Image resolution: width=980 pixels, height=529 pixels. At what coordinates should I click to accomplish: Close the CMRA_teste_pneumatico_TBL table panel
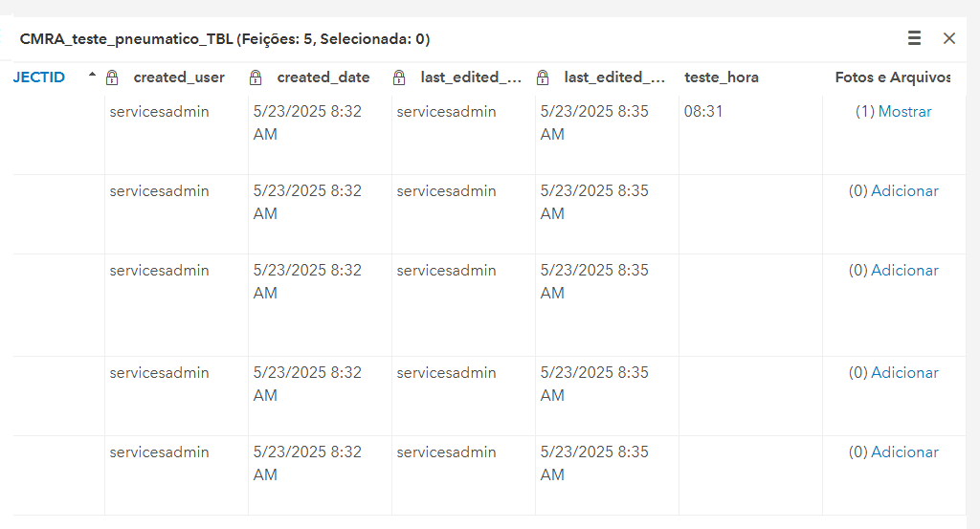click(949, 38)
